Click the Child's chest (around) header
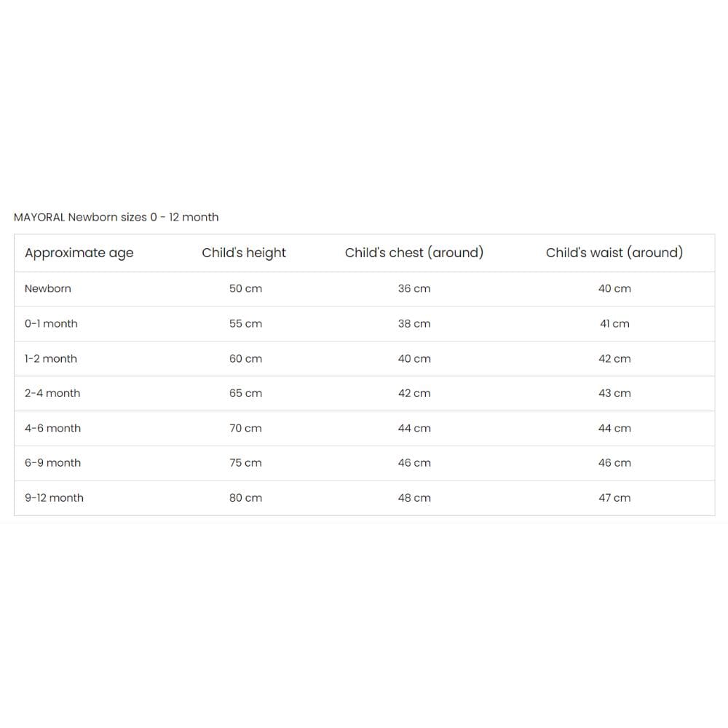 coord(414,253)
